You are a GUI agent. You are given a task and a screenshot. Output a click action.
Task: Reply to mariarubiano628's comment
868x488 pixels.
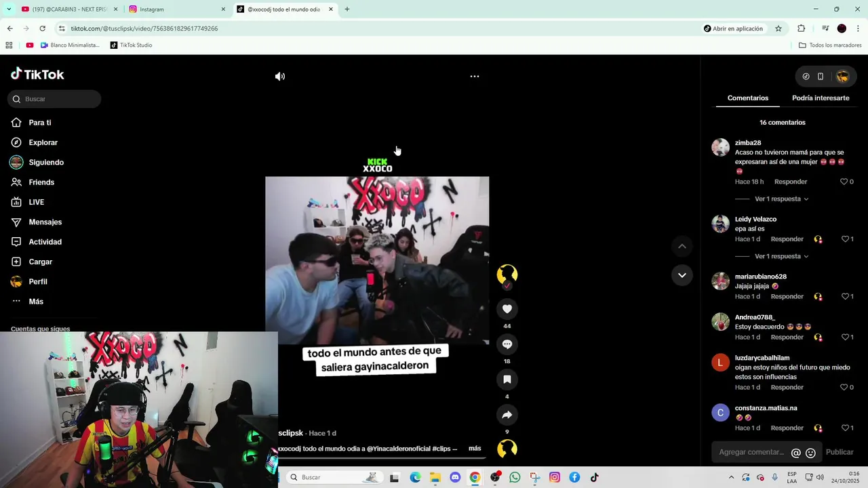787,297
